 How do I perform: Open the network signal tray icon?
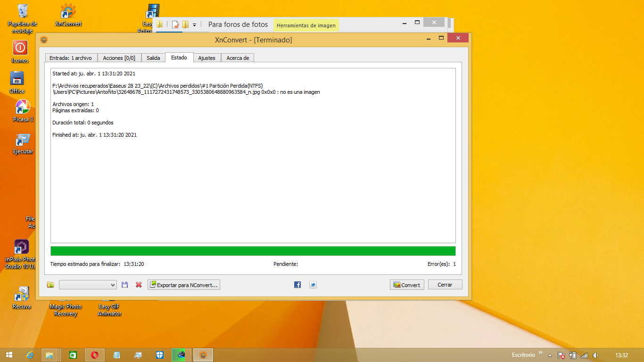coord(584,355)
